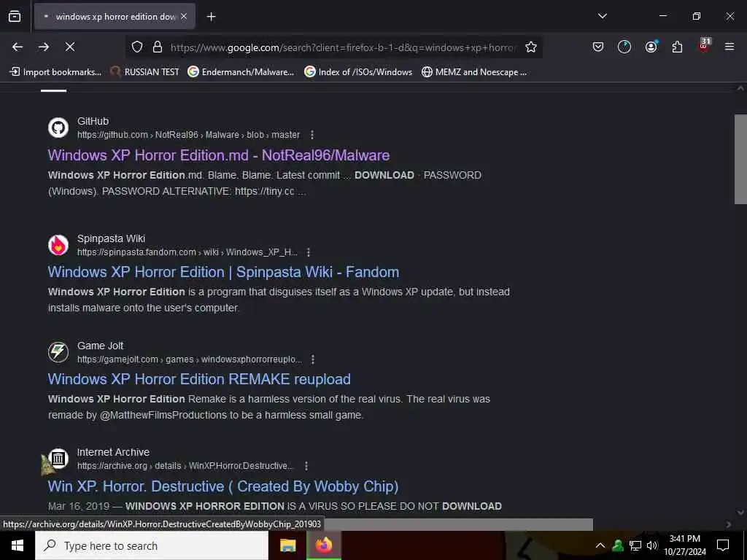The height and width of the screenshot is (560, 747).
Task: Open network status tray icon
Action: [635, 545]
